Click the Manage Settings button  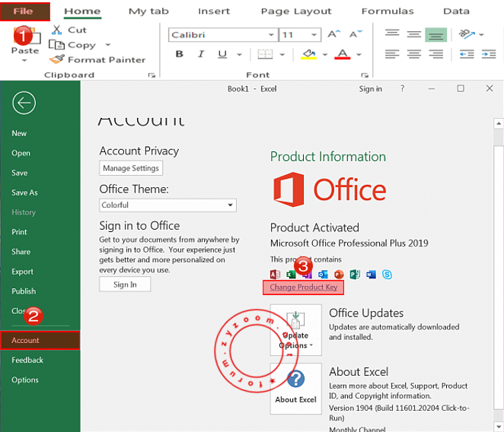tap(131, 168)
